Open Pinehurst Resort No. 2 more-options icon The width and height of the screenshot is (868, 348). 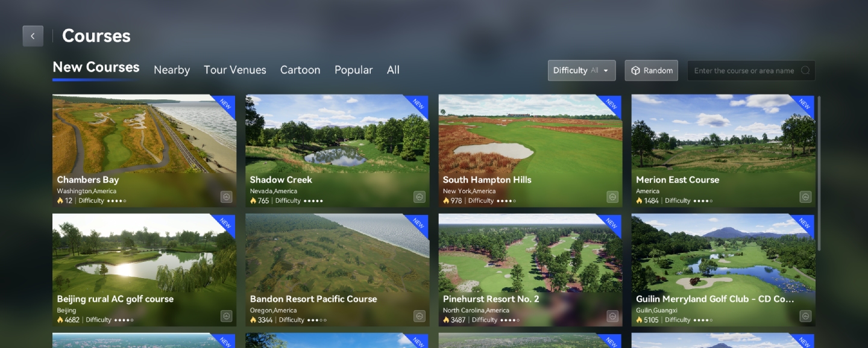coord(612,316)
